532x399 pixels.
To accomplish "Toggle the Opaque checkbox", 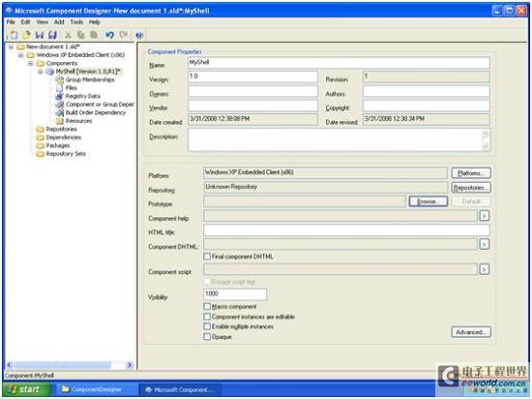I will [207, 336].
